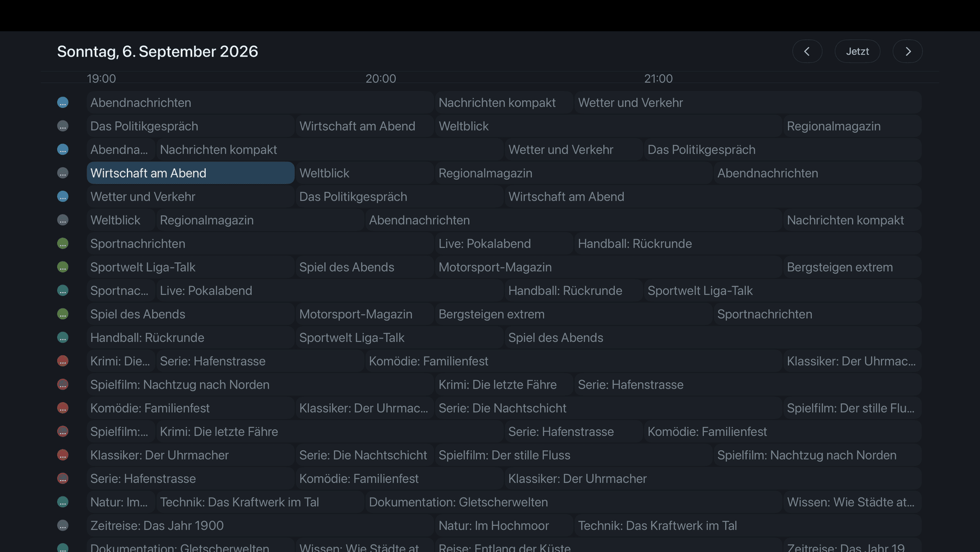980x552 pixels.
Task: Select Bergsteigen extrem at end of Sportwelt row
Action: click(x=852, y=267)
